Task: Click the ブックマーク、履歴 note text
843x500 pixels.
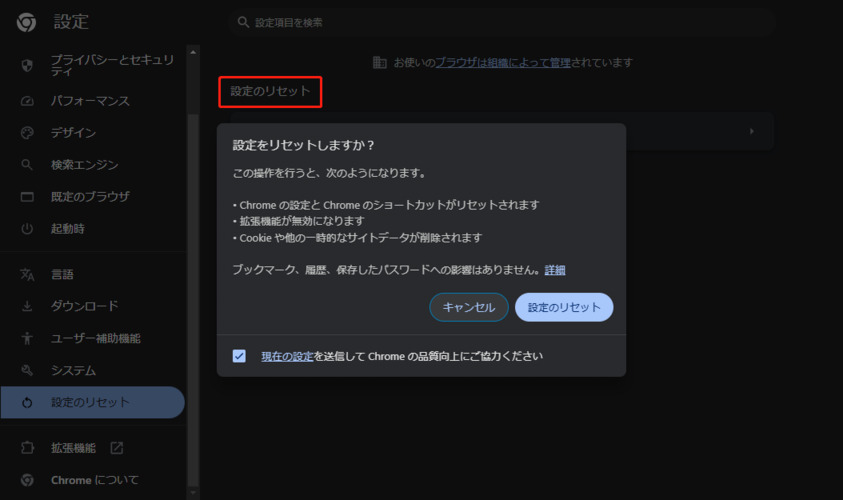Action: pyautogui.click(x=387, y=270)
